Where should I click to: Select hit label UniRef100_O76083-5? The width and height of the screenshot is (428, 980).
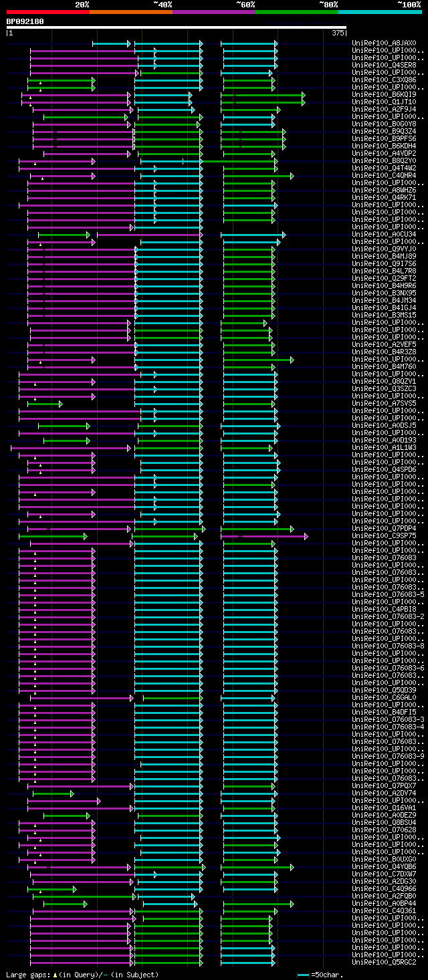tap(389, 595)
